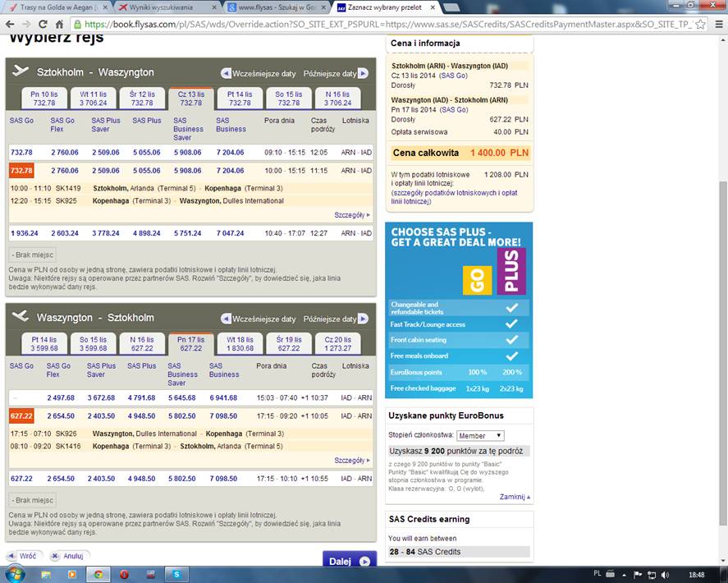Click the scrollbar down arrow
This screenshot has height=583, width=728.
tap(723, 561)
